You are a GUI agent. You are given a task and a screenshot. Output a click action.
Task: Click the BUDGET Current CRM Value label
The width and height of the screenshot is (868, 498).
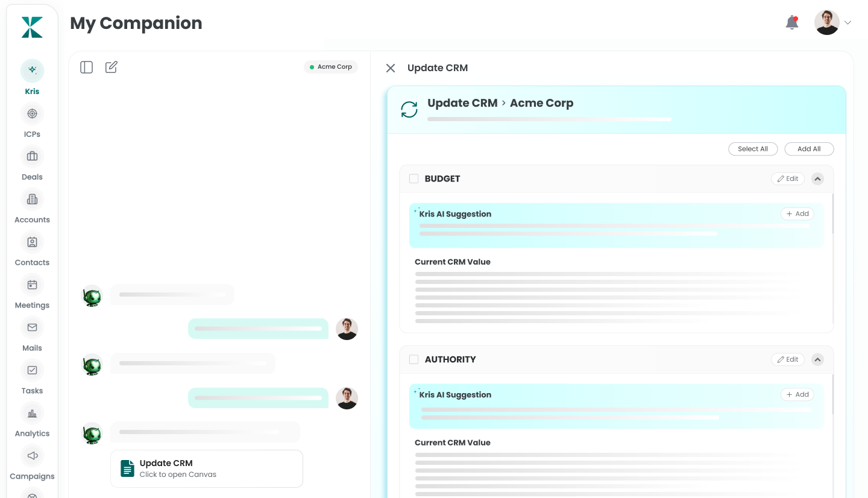click(x=453, y=262)
